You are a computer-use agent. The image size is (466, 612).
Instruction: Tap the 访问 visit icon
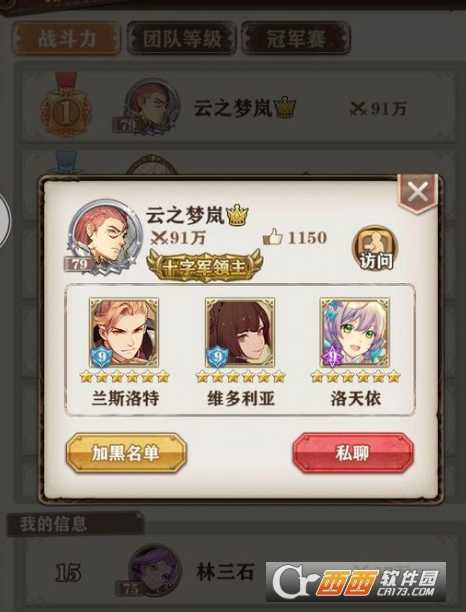click(375, 248)
